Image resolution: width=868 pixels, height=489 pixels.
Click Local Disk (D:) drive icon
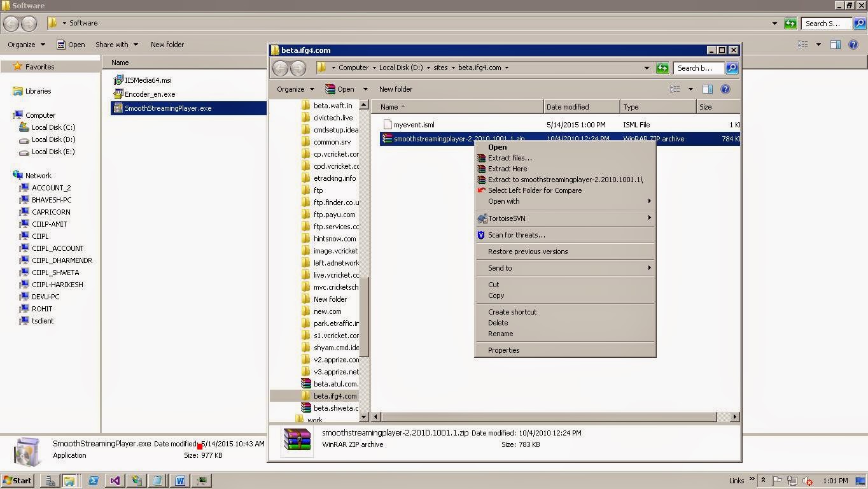pos(24,139)
